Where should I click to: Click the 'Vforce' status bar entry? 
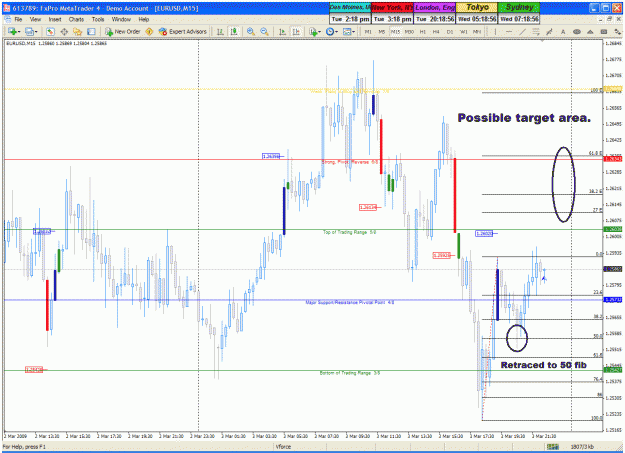click(283, 447)
